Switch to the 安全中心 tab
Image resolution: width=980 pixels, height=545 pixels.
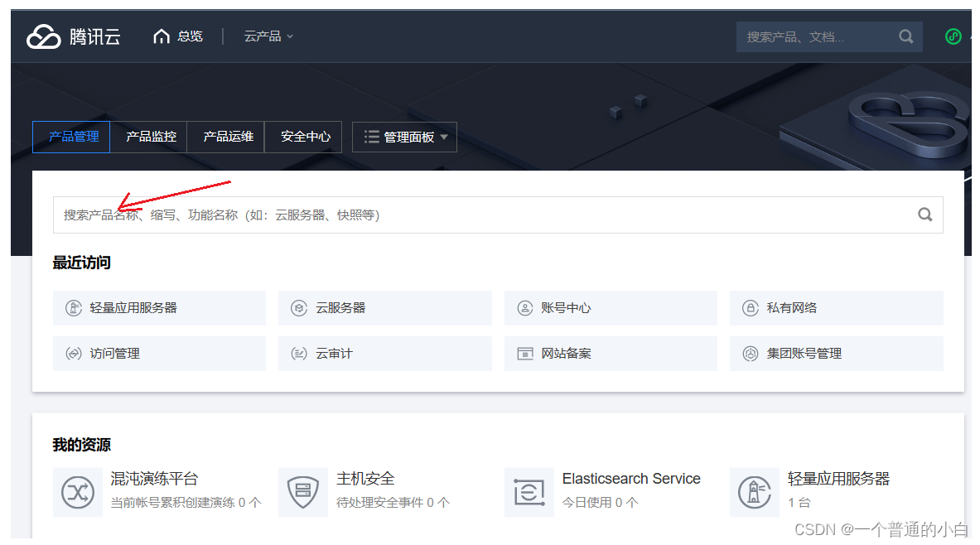pyautogui.click(x=304, y=137)
